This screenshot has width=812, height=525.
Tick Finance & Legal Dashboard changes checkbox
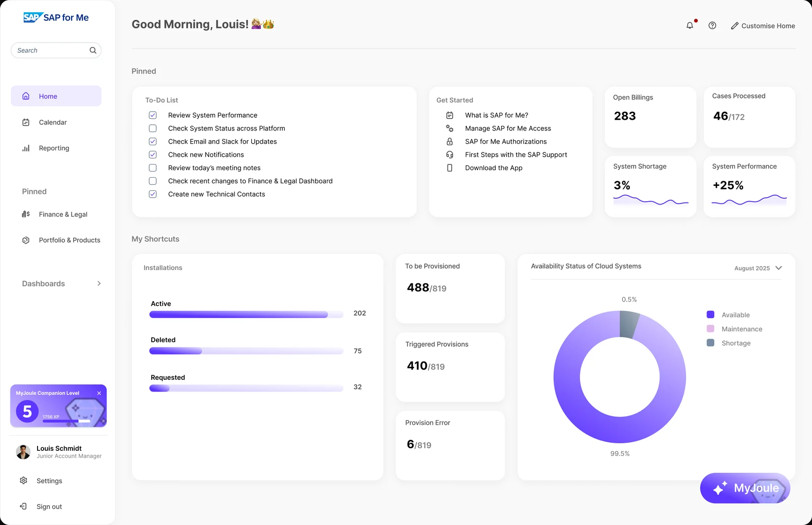153,181
